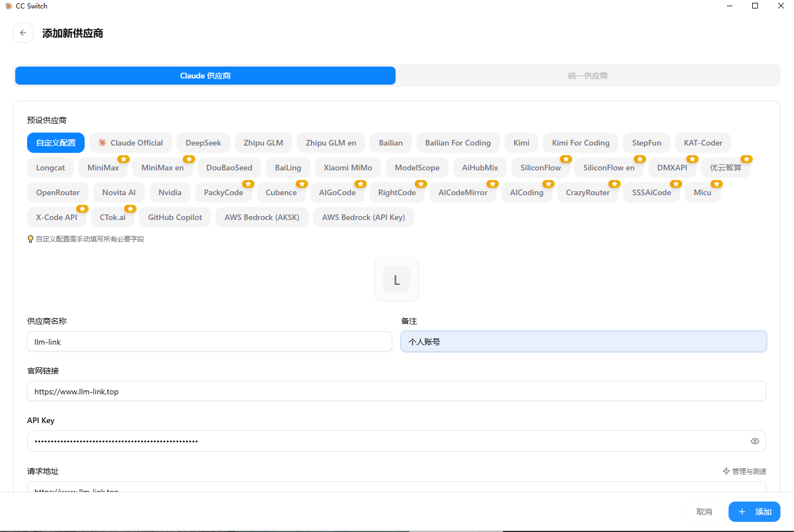Pick the BaiLing preset
This screenshot has height=532, width=794.
coord(288,168)
